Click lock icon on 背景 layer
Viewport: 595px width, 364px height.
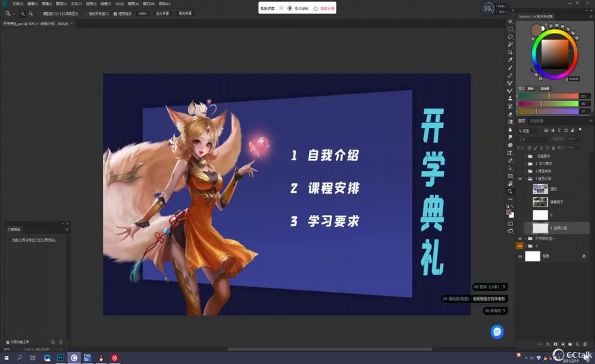pyautogui.click(x=584, y=256)
